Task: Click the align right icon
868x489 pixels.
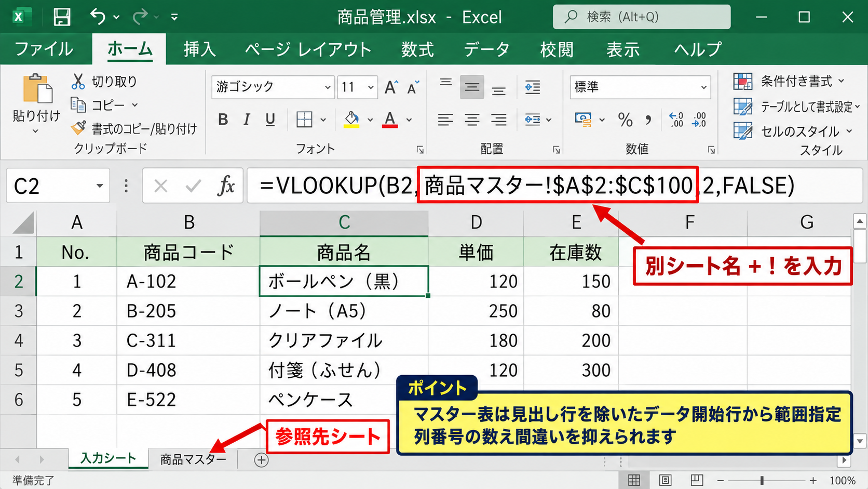Action: (x=499, y=120)
